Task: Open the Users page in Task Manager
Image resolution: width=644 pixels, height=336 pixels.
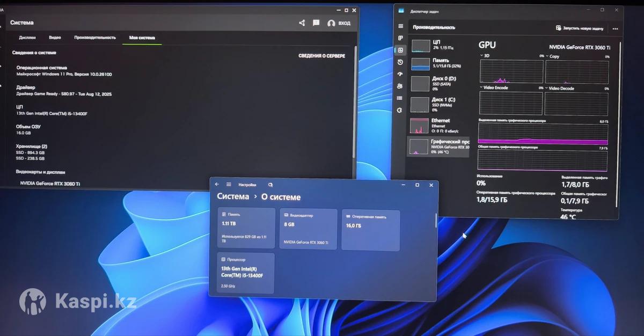Action: coord(400,86)
